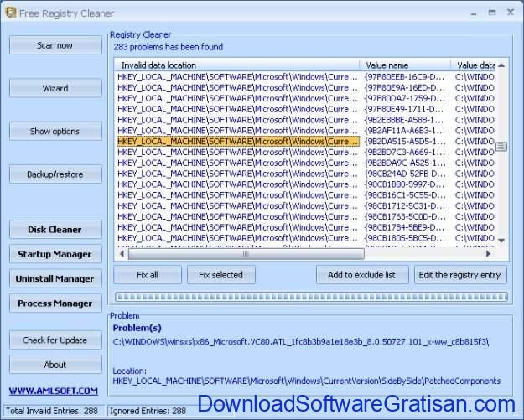Click Ignored Entries: 288 status
This screenshot has width=524, height=420.
(x=148, y=411)
